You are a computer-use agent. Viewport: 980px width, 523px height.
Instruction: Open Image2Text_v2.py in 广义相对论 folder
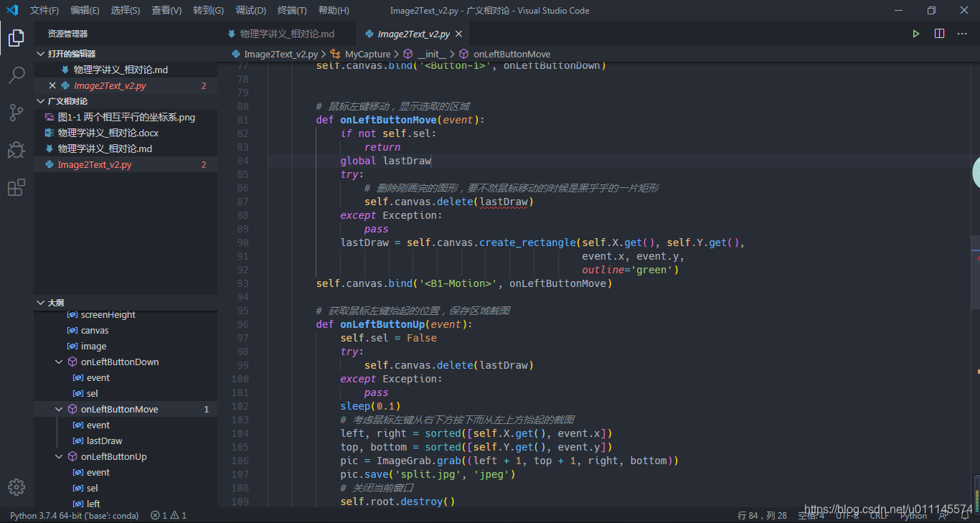click(x=126, y=164)
